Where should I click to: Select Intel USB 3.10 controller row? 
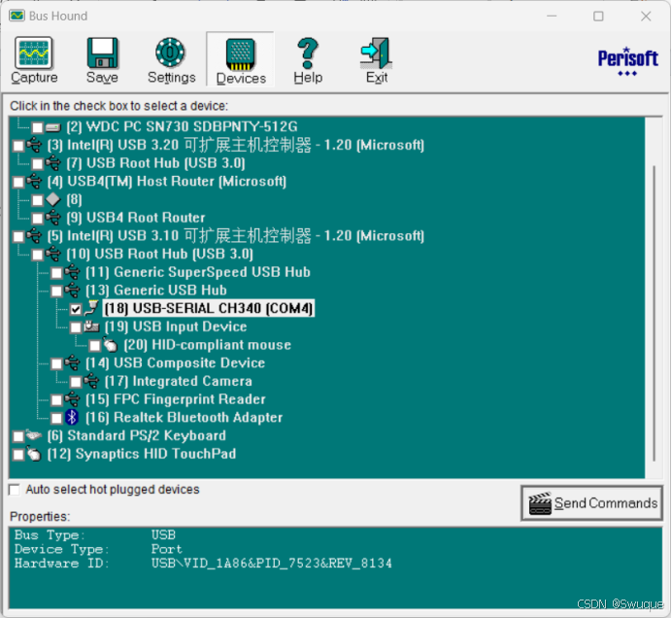[236, 236]
